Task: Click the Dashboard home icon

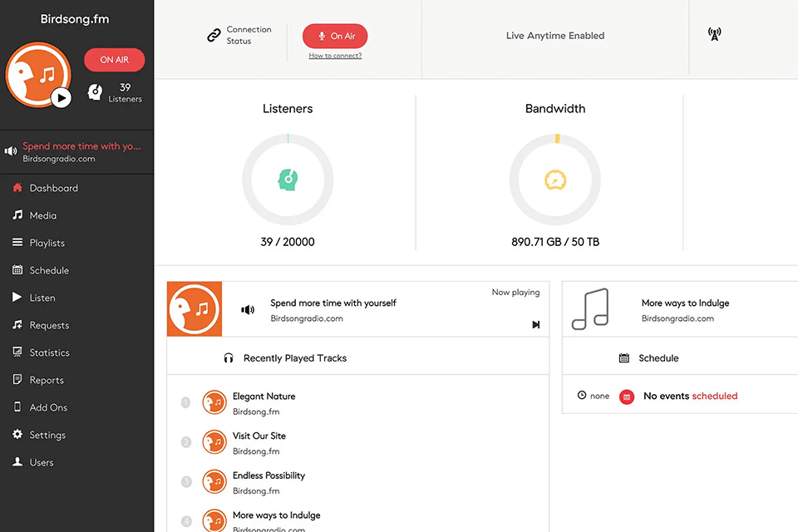Action: click(17, 187)
